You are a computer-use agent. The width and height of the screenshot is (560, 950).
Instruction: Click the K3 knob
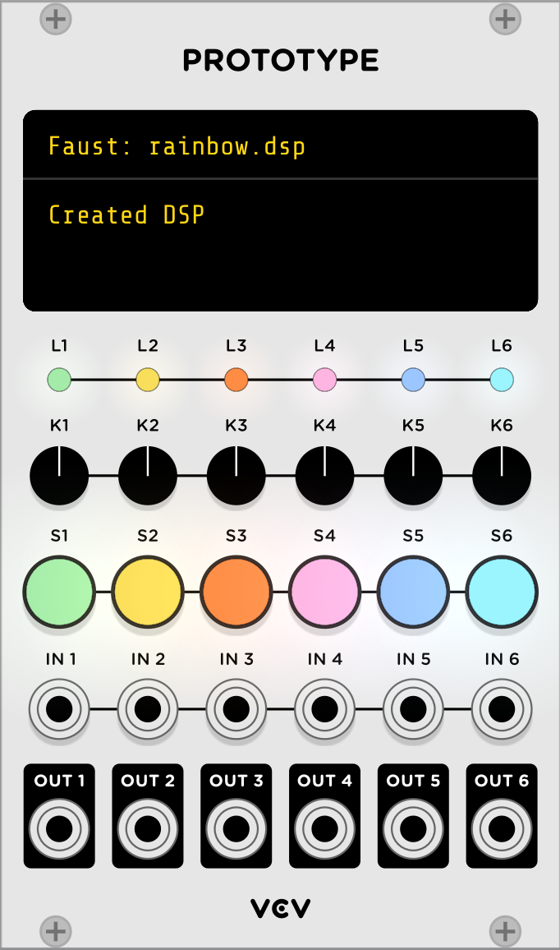coord(236,476)
